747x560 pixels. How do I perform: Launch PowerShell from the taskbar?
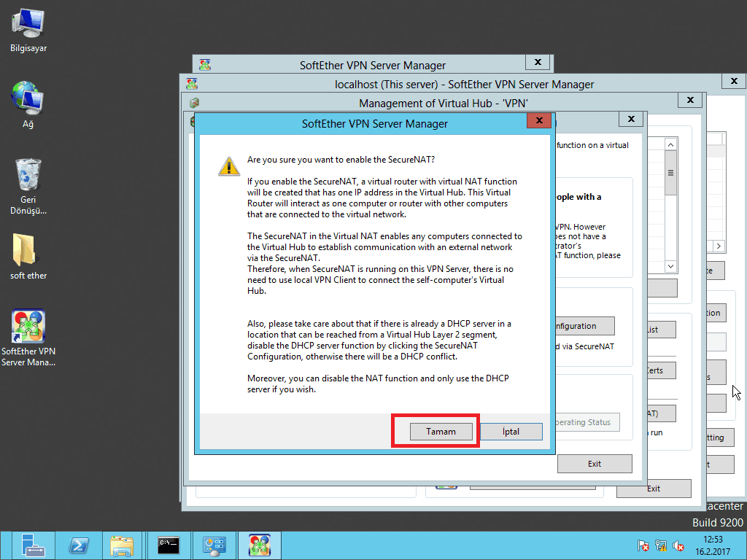pyautogui.click(x=80, y=545)
